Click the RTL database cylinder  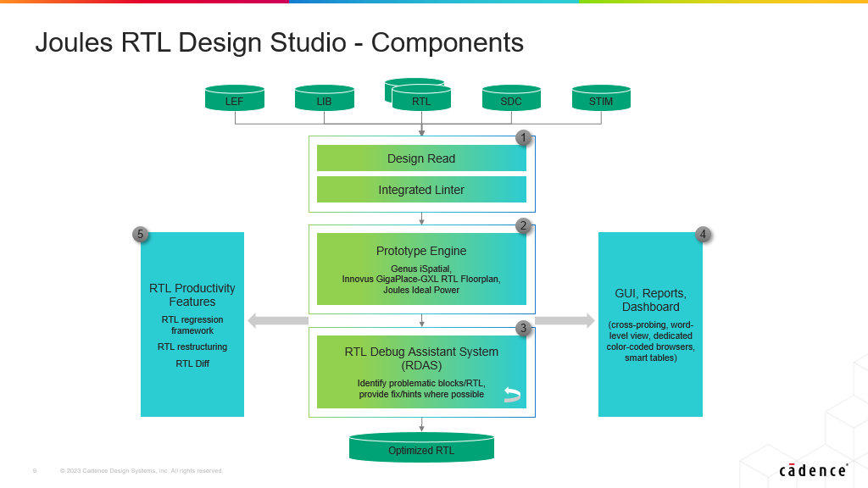click(x=421, y=98)
